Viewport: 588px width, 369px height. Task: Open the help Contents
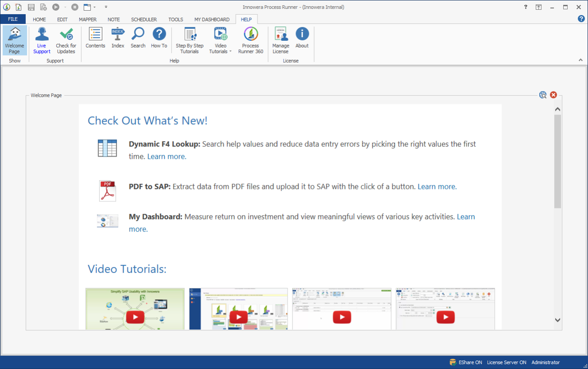pyautogui.click(x=95, y=39)
